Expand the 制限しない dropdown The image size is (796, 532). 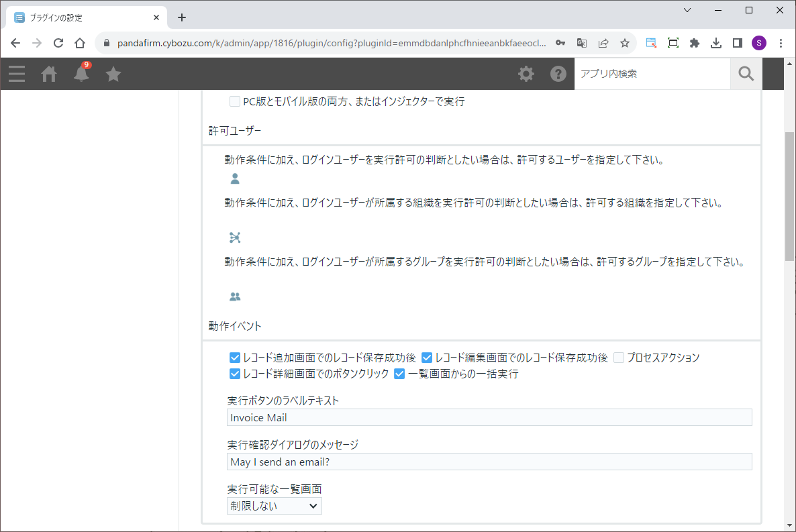click(x=275, y=507)
